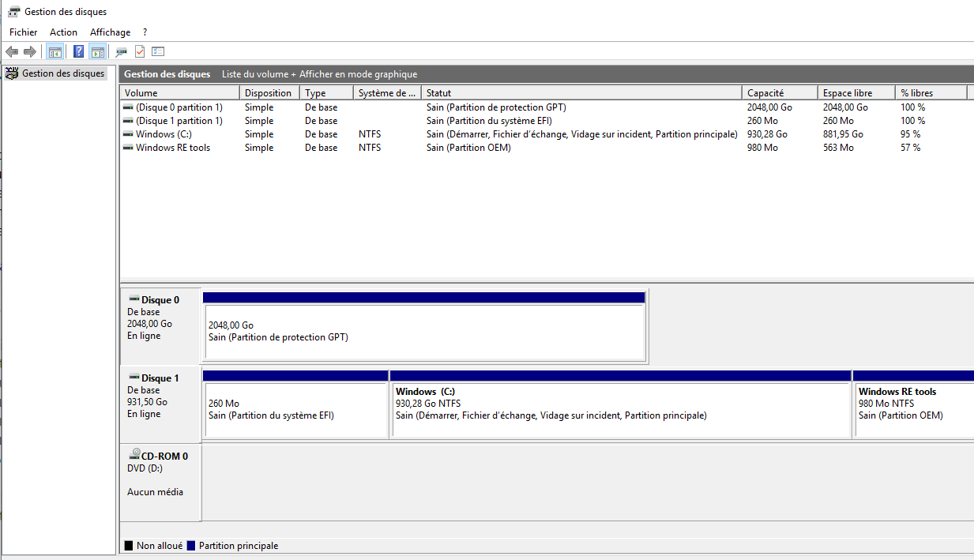Click the checklist settings toolbar icon
The image size is (974, 560).
[158, 52]
